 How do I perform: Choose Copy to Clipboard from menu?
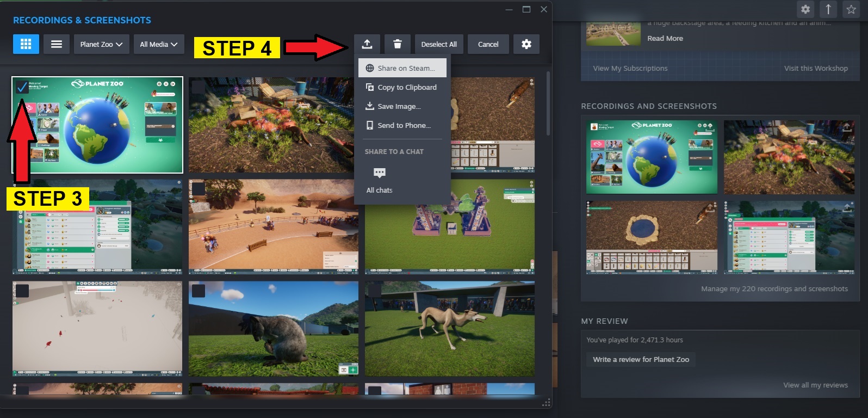(x=402, y=87)
